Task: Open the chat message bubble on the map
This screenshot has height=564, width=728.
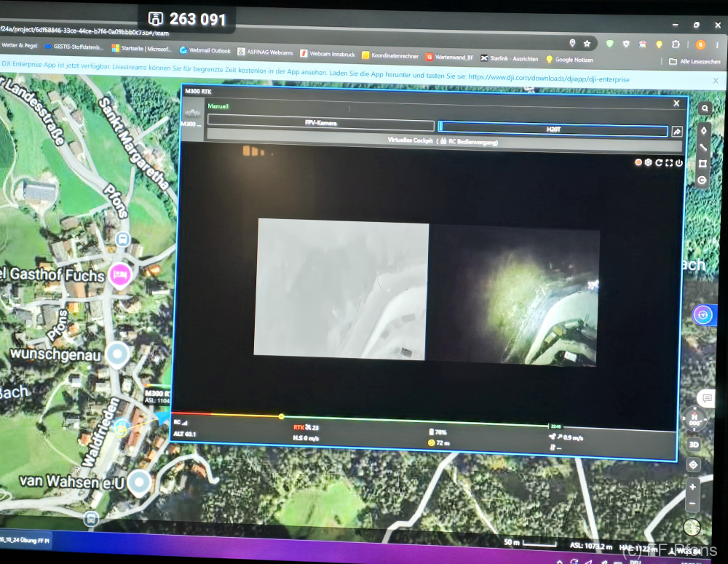Action: (707, 398)
